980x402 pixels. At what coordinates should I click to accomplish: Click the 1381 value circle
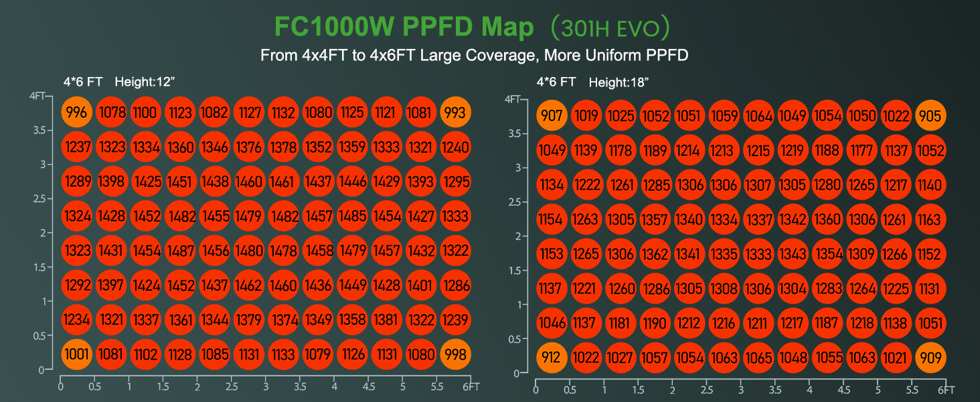[386, 320]
